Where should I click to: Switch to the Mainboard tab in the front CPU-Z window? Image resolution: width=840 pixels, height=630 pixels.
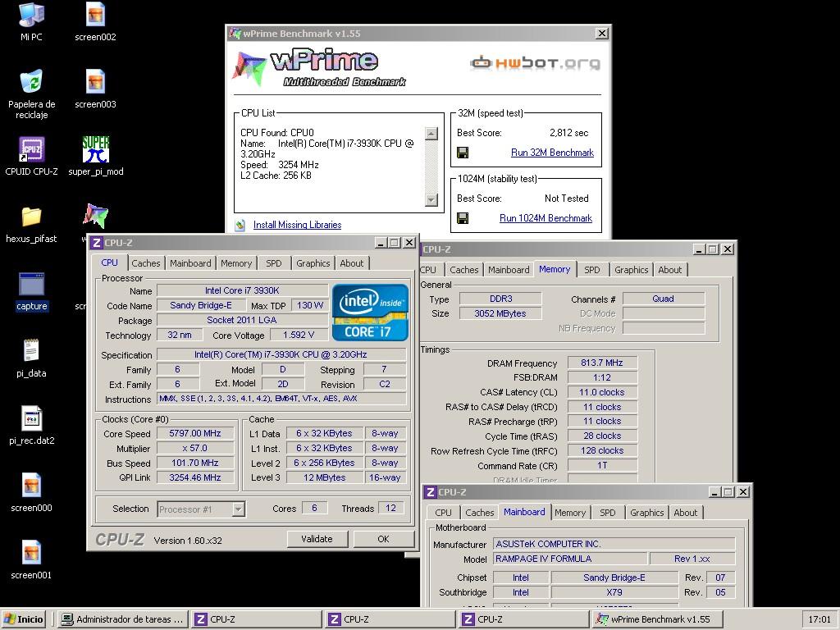tap(190, 263)
